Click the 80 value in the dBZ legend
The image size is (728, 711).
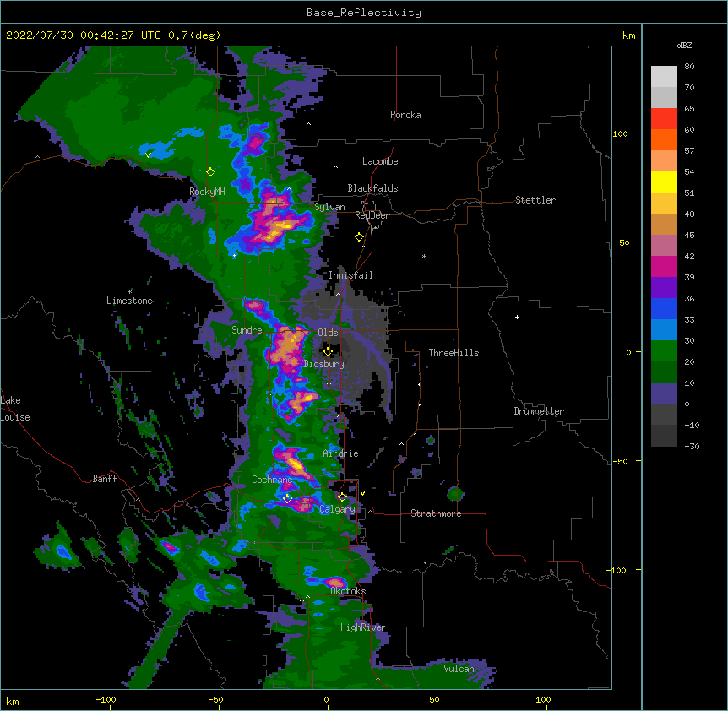coord(689,67)
